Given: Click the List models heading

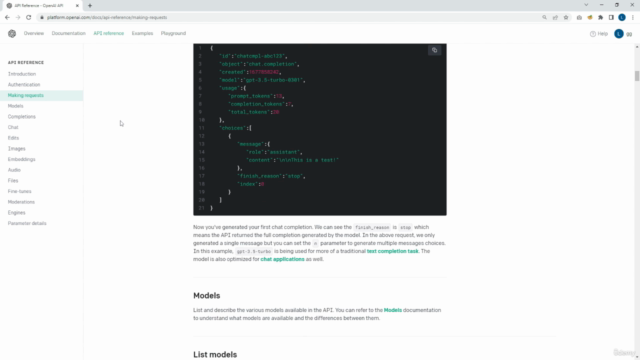Looking at the screenshot, I should point(215,354).
